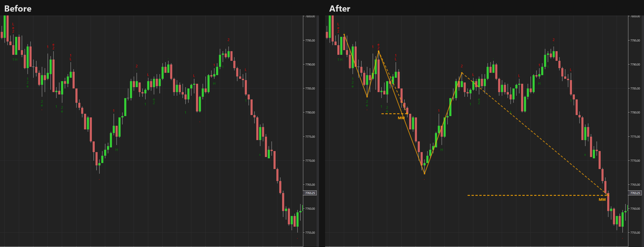Click the "After" heading text
Viewport: 644px width, 247px height.
tap(340, 9)
